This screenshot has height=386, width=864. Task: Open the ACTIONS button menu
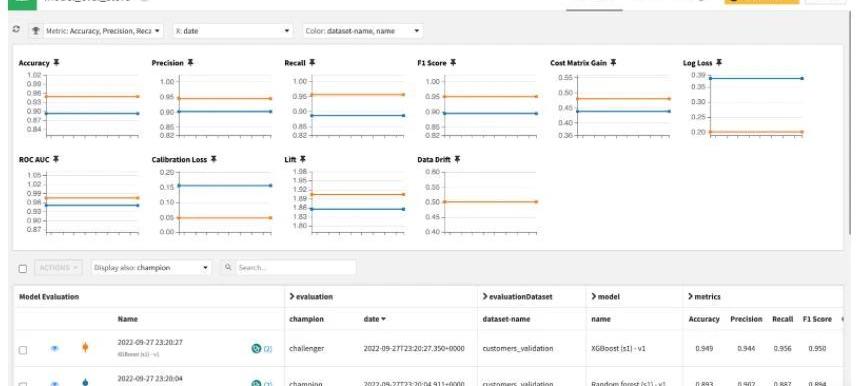[58, 268]
